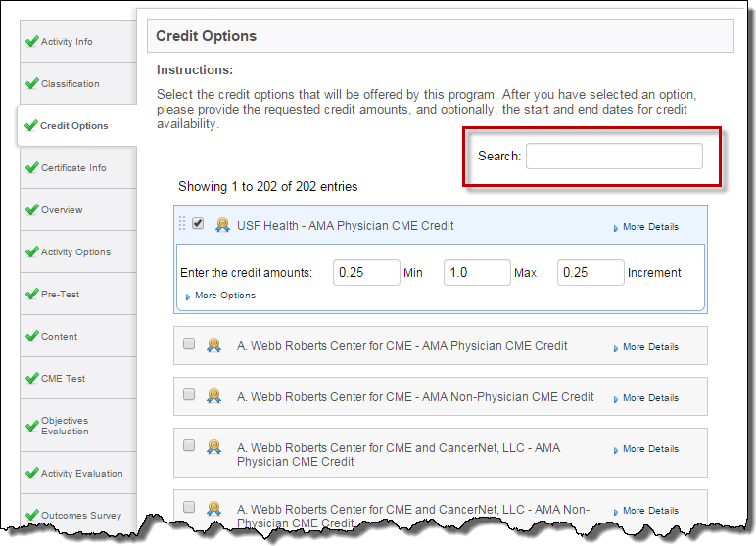Check the CancerNet, LLC AMA Non-Physician credit box
756x546 pixels.
(x=189, y=507)
